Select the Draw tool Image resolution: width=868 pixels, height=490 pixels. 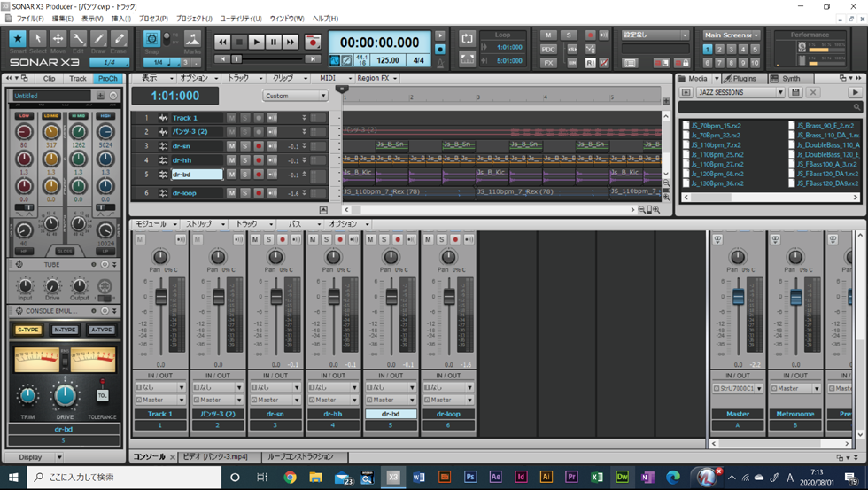click(x=98, y=39)
